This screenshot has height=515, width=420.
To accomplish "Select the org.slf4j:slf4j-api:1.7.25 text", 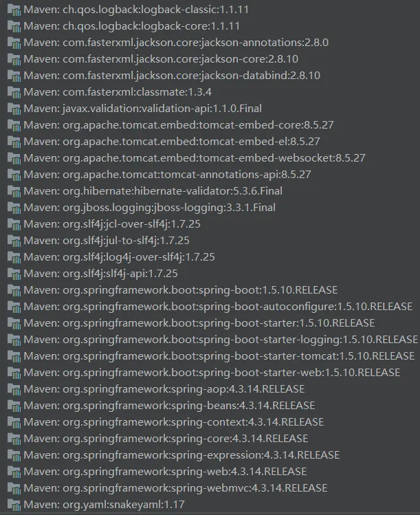I will [101, 274].
